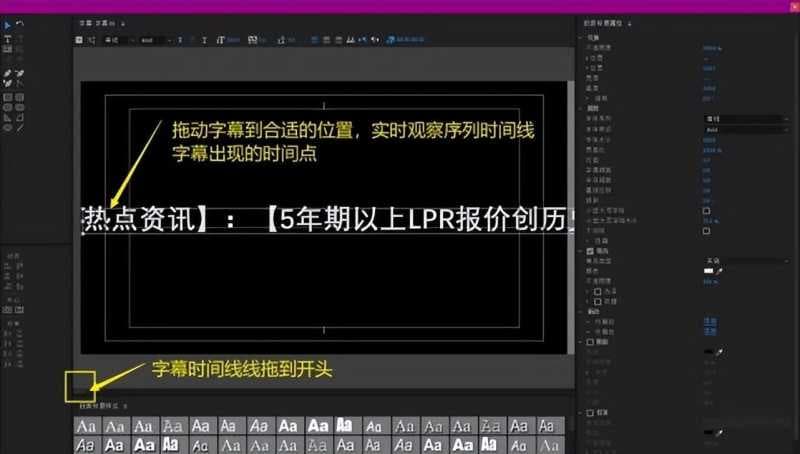Enable the Texture checkbox under Fill

597,301
